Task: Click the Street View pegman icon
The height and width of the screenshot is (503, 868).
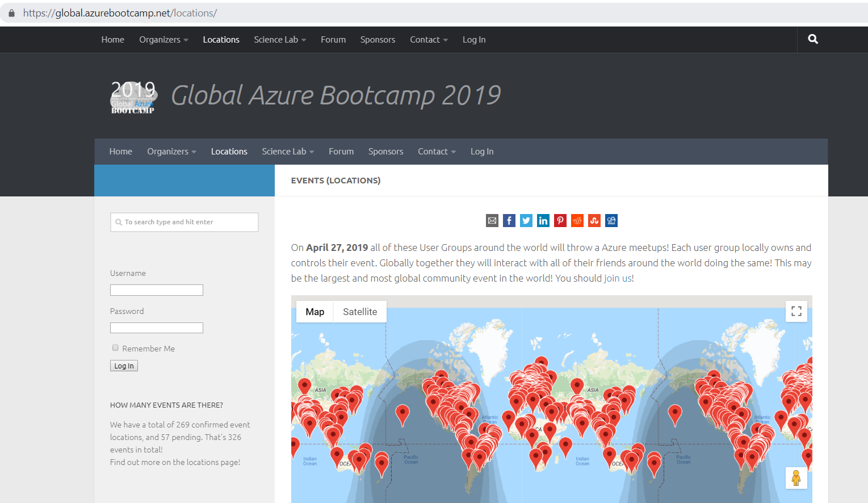Action: (x=796, y=478)
